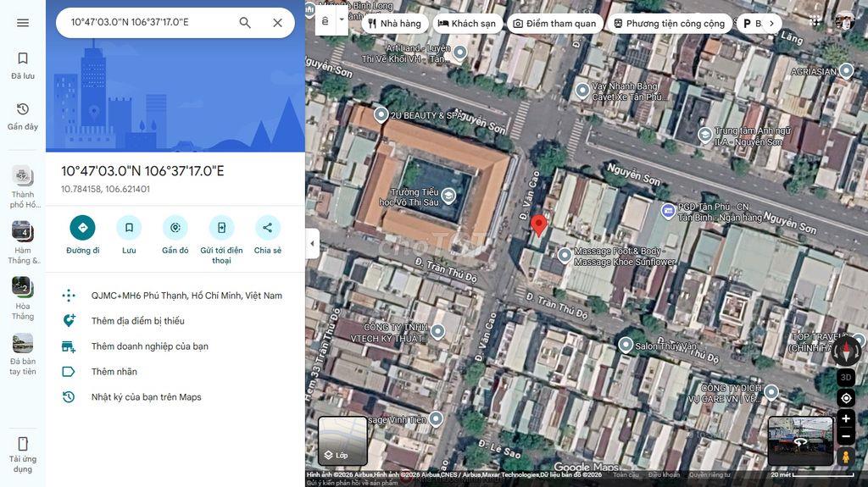Select the Nhà hàng filter chip
868x487 pixels.
pos(395,23)
